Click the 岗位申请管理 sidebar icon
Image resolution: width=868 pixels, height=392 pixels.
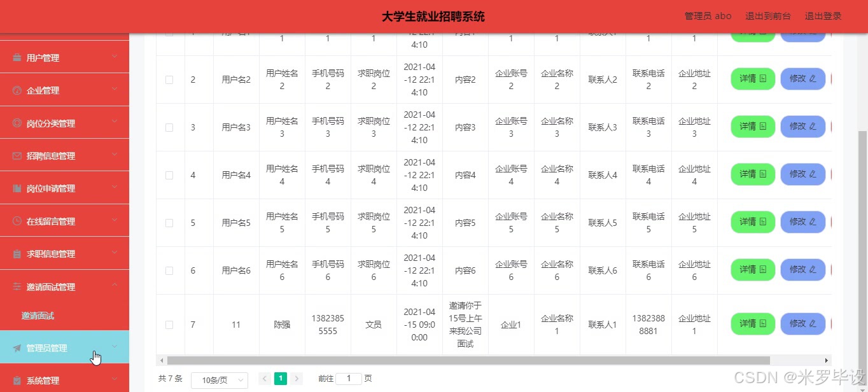coord(17,188)
